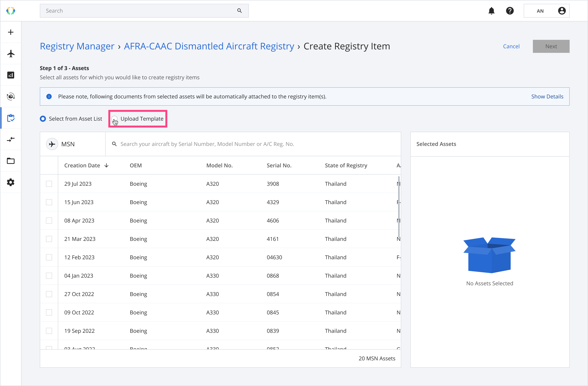Image resolution: width=588 pixels, height=386 pixels.
Task: Click the plus icon in sidebar
Action: 11,32
